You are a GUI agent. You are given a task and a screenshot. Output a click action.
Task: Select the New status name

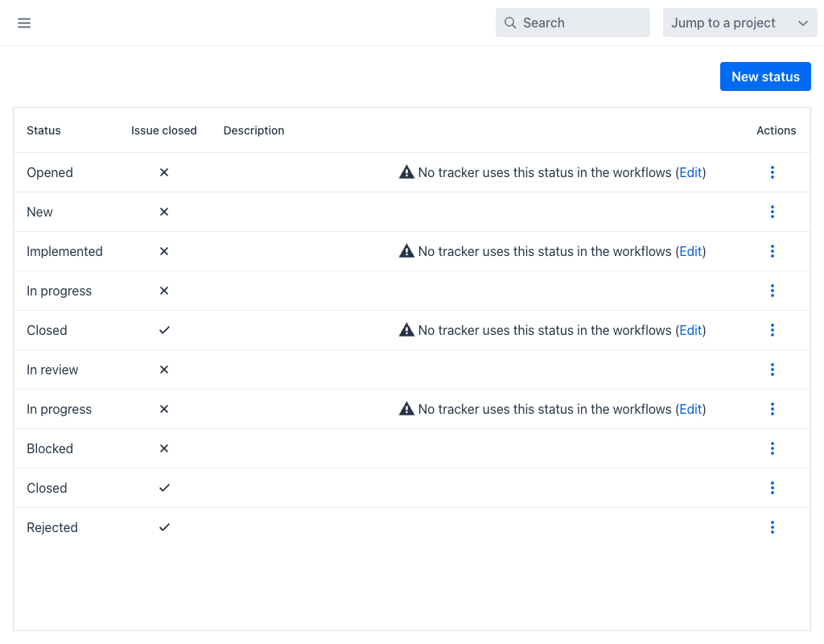[x=40, y=212]
